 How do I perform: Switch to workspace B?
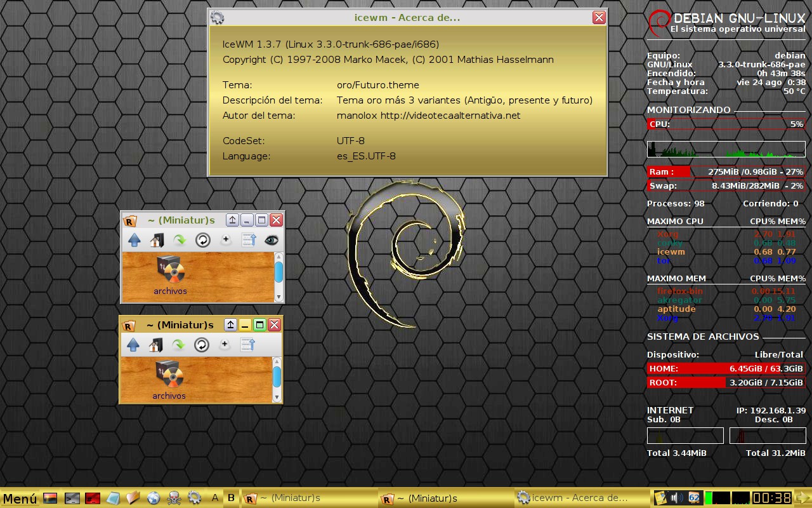pos(232,498)
